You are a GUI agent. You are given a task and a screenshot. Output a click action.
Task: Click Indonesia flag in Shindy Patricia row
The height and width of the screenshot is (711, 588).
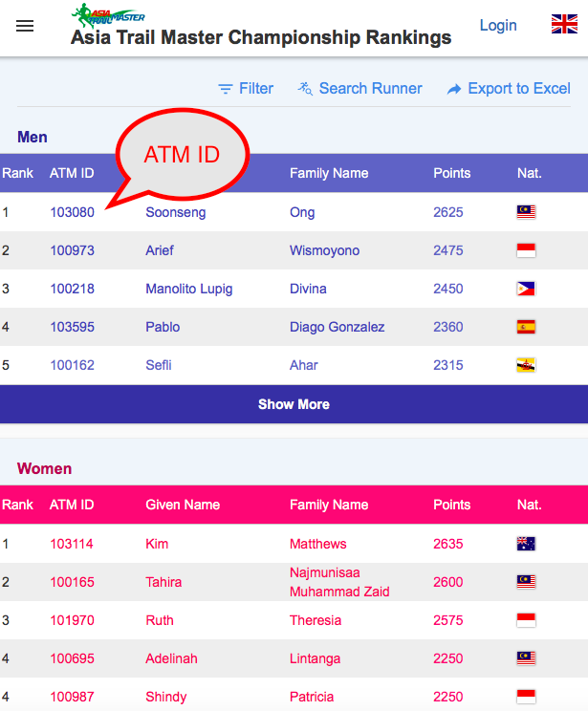526,697
